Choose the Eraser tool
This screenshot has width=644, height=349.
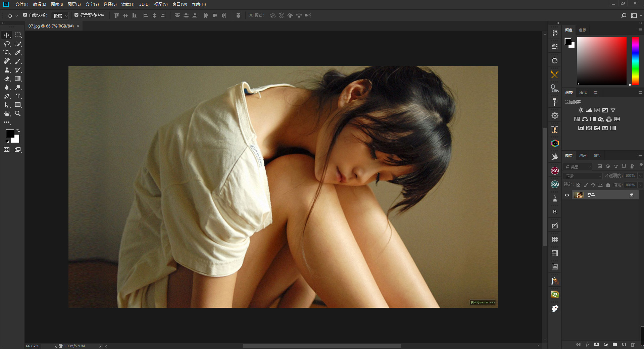[7, 79]
